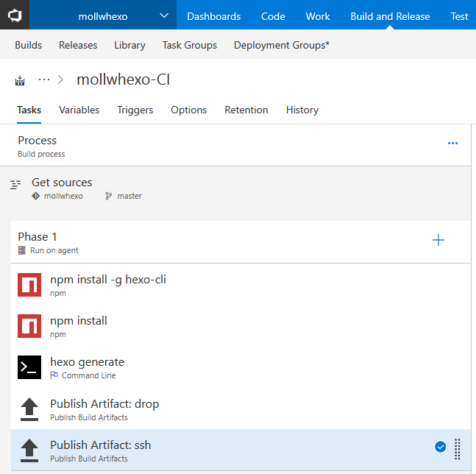The image size is (476, 474).
Task: Select the Tasks tab
Action: [x=29, y=110]
